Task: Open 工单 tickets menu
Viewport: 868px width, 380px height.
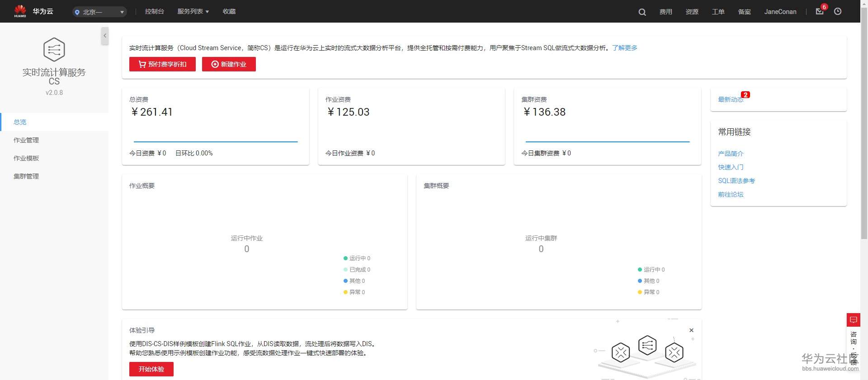Action: (718, 12)
